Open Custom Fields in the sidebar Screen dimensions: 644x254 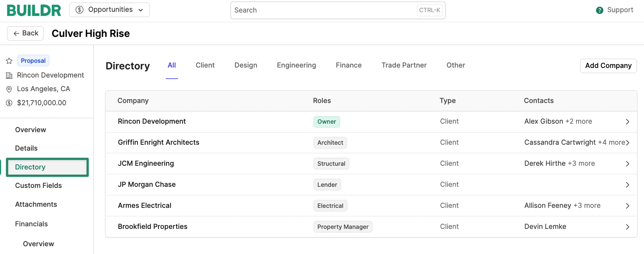(38, 186)
